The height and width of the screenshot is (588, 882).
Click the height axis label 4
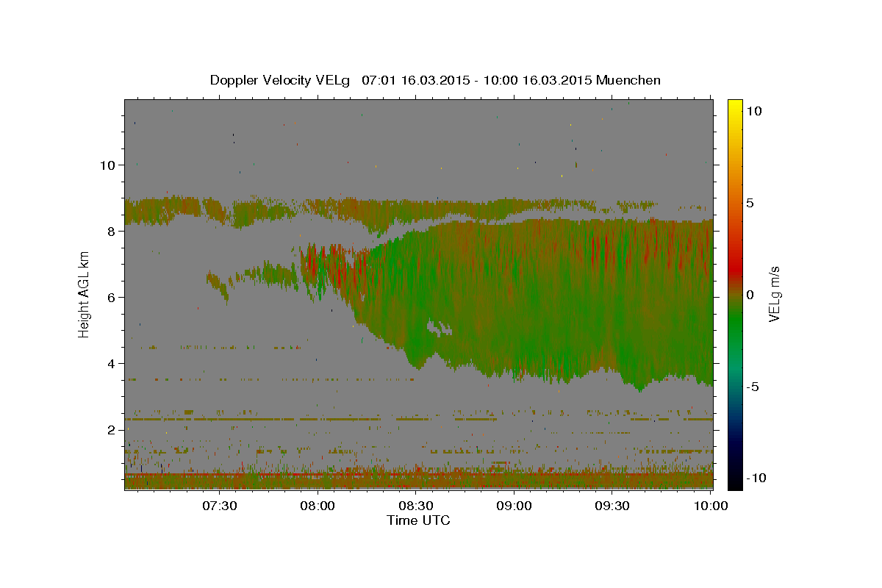112,363
